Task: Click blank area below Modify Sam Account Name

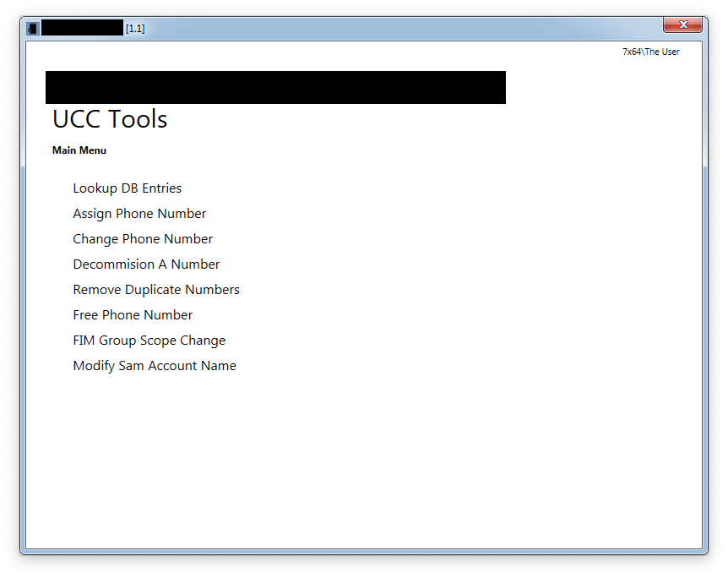Action: tap(338, 456)
